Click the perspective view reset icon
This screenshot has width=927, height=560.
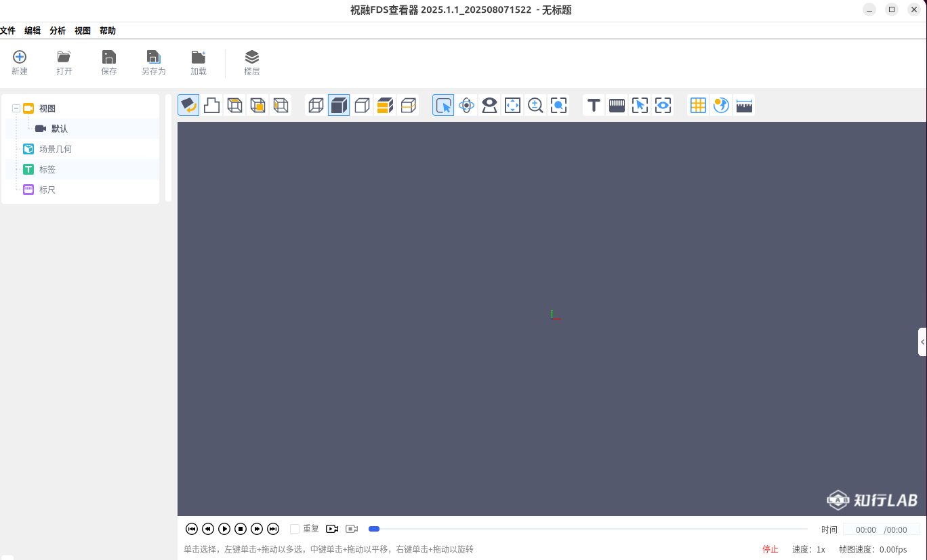(188, 105)
